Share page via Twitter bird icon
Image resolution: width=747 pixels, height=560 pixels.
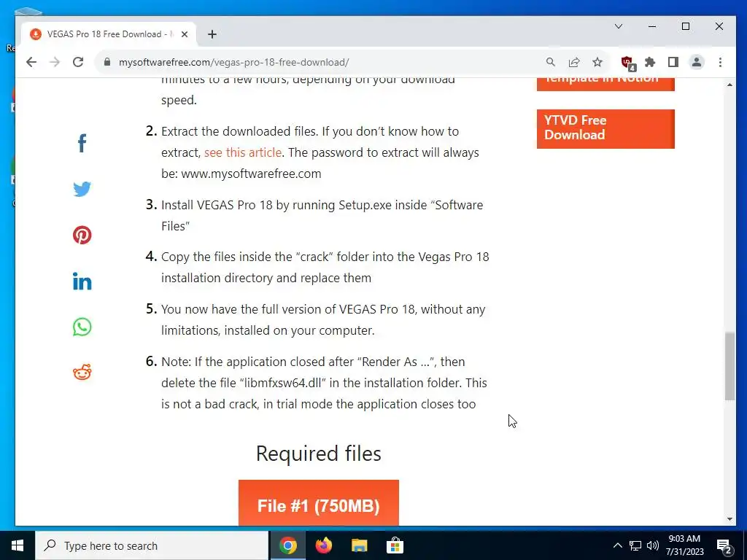(82, 189)
